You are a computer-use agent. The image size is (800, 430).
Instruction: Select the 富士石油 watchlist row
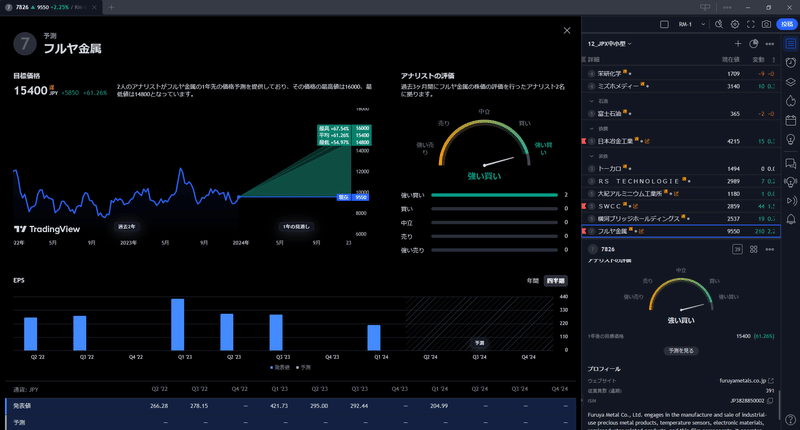[x=681, y=114]
